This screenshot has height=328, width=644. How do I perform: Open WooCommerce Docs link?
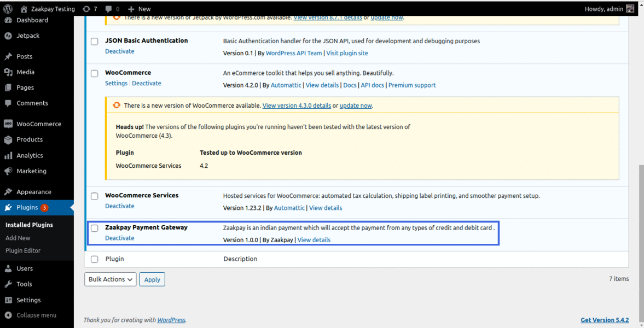point(350,85)
